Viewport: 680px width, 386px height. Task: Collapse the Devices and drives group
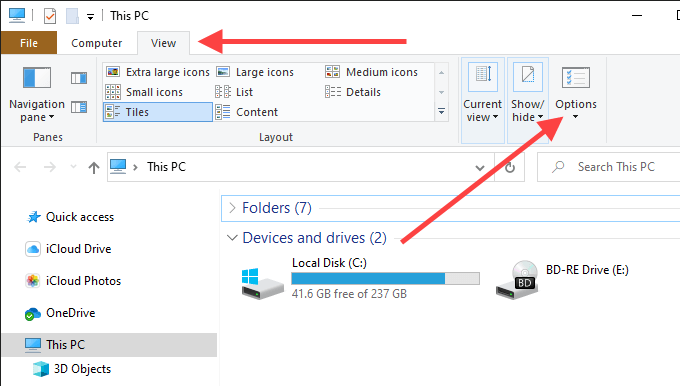pyautogui.click(x=232, y=238)
